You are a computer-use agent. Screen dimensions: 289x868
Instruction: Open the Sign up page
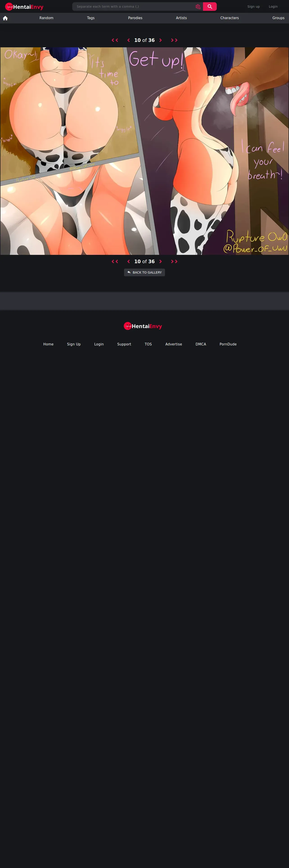click(x=253, y=6)
